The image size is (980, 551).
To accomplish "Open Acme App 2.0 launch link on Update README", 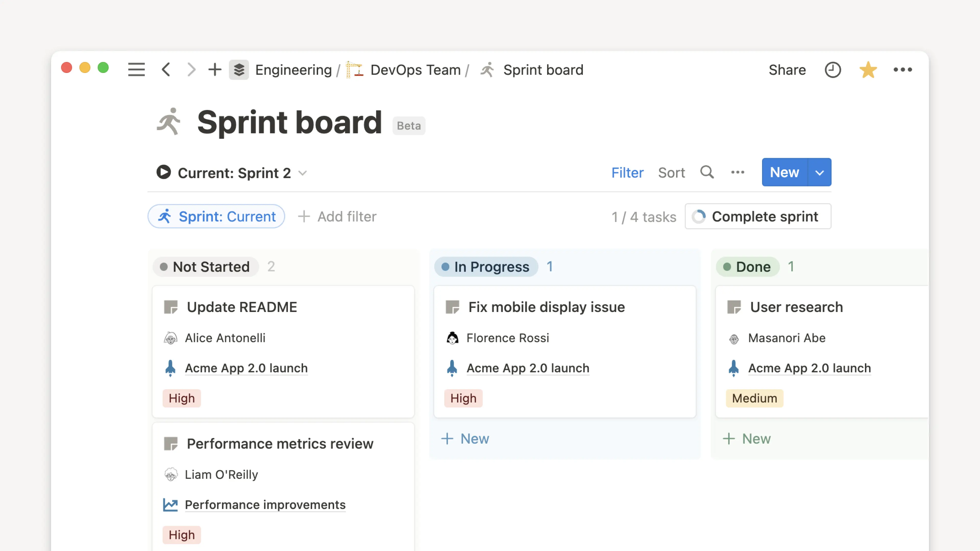I will coord(246,368).
